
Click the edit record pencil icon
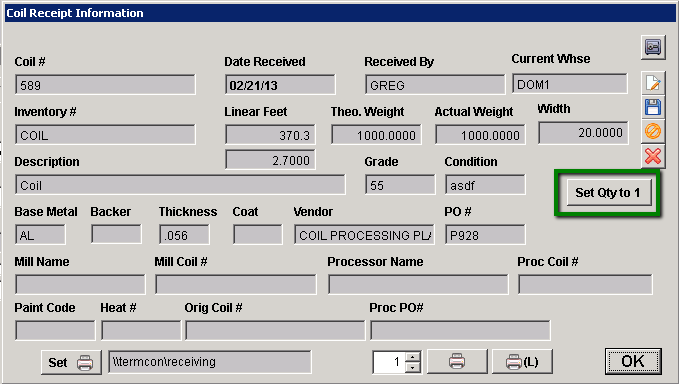click(653, 83)
